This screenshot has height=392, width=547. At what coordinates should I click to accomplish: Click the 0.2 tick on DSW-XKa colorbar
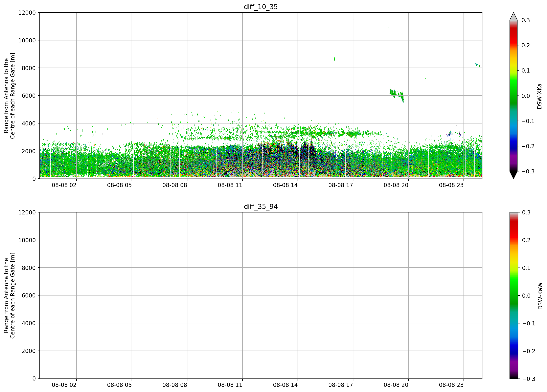click(526, 46)
